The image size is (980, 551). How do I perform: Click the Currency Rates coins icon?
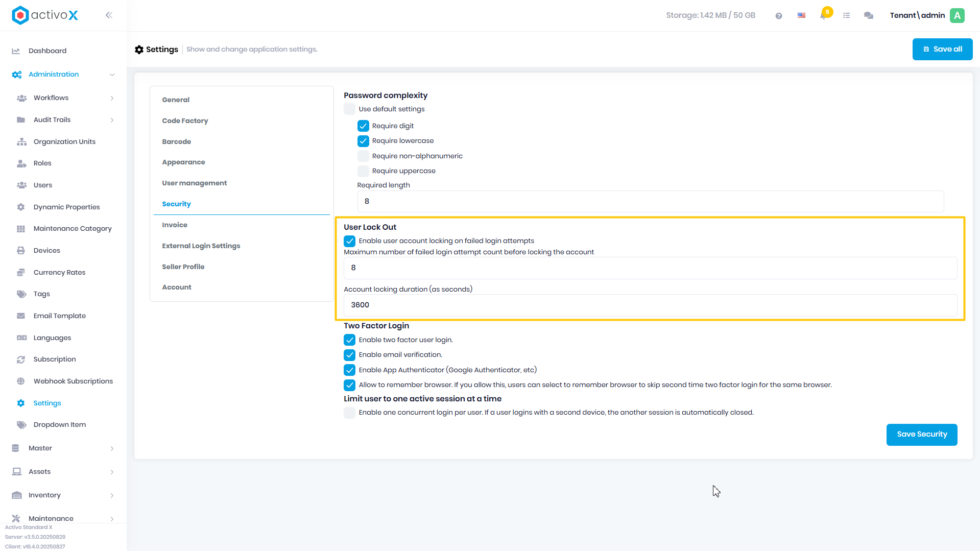[21, 273]
